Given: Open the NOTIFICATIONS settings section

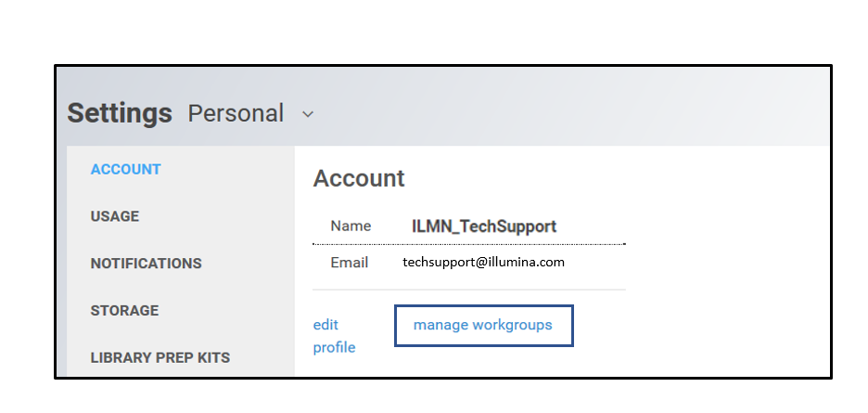Looking at the screenshot, I should (x=146, y=264).
